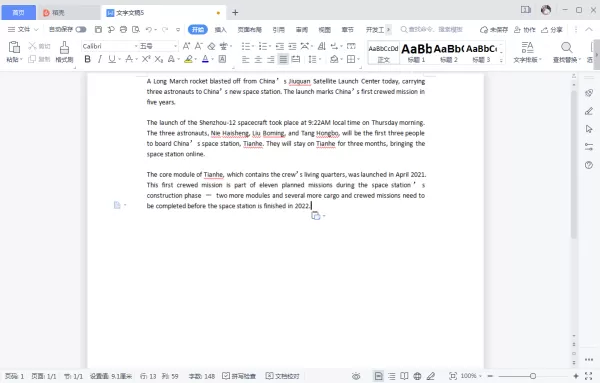This screenshot has height=383, width=600.
Task: Click the Redo arrow
Action: point(165,29)
